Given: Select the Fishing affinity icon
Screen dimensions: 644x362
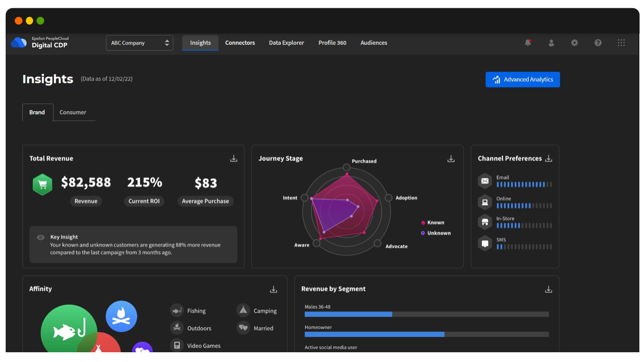Looking at the screenshot, I should point(177,311).
